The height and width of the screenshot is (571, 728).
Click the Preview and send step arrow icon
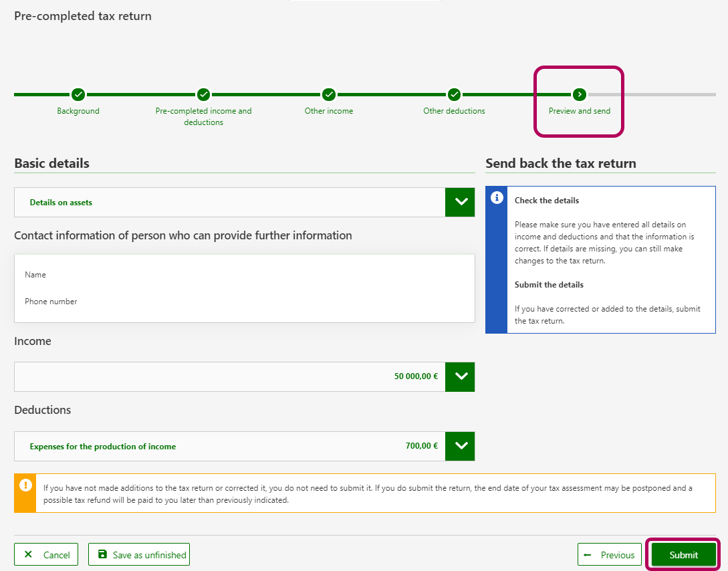click(x=580, y=94)
